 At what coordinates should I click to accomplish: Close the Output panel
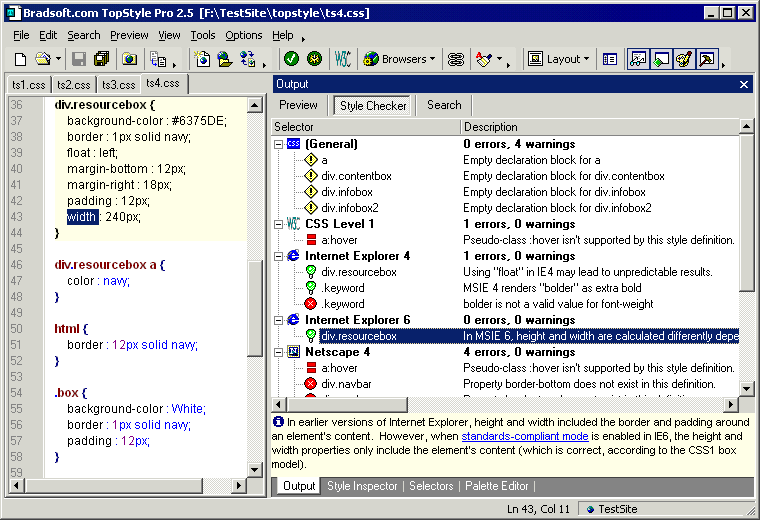tap(744, 84)
